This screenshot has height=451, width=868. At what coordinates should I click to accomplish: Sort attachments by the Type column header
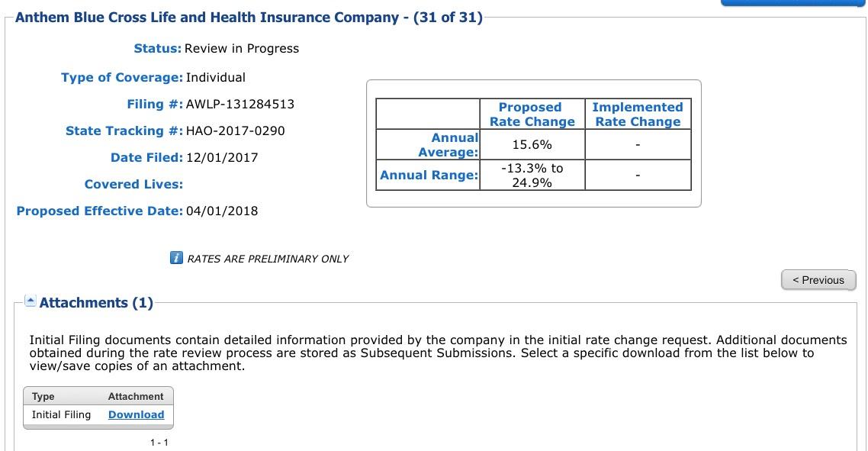(x=43, y=396)
